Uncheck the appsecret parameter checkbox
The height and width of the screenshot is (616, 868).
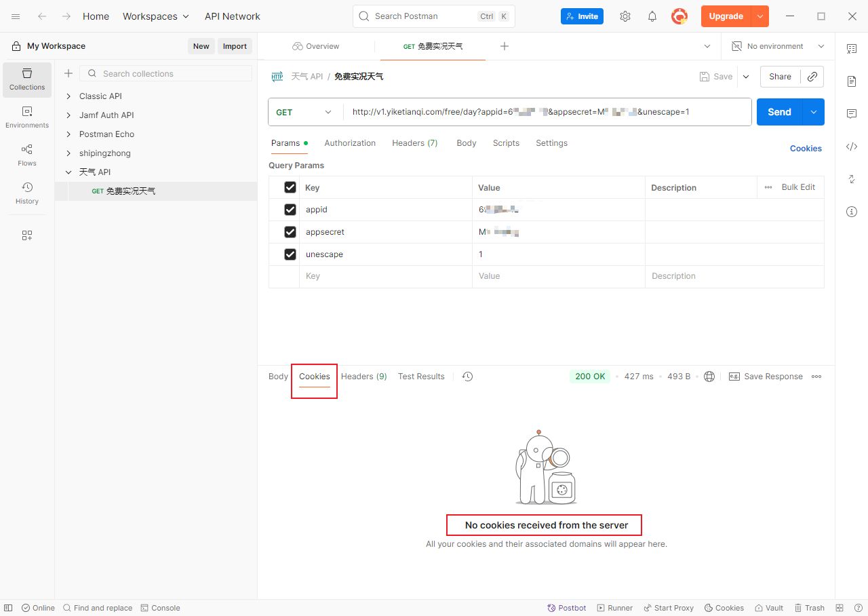(290, 232)
